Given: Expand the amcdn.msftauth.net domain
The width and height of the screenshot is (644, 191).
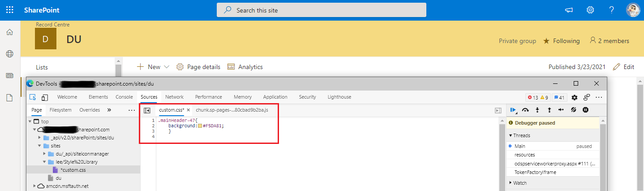Looking at the screenshot, I should pos(35,186).
